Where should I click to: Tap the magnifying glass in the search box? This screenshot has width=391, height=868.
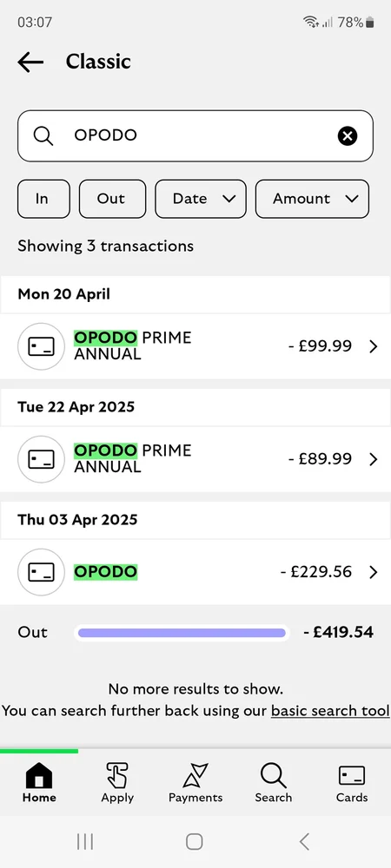pyautogui.click(x=43, y=135)
